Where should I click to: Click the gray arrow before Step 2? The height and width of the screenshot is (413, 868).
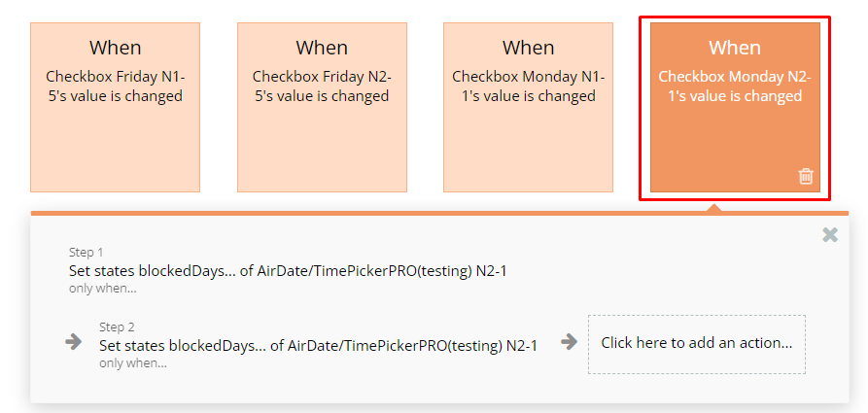(x=73, y=342)
